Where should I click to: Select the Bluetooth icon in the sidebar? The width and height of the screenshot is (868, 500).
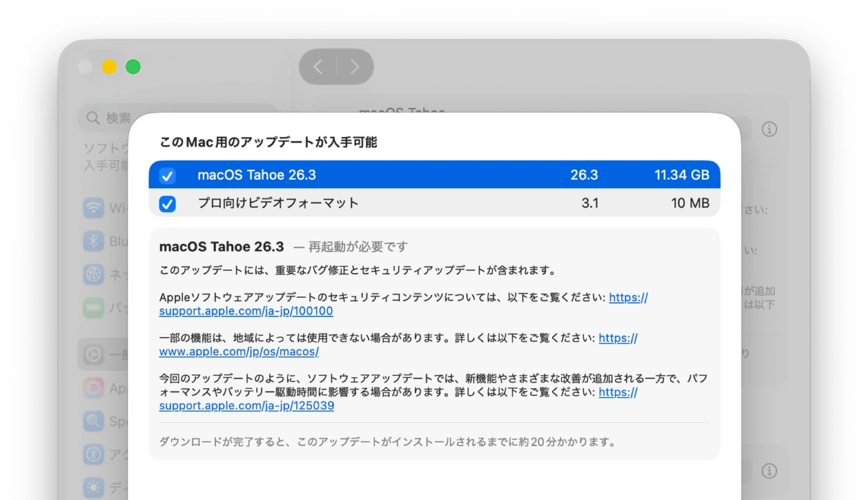coord(95,242)
